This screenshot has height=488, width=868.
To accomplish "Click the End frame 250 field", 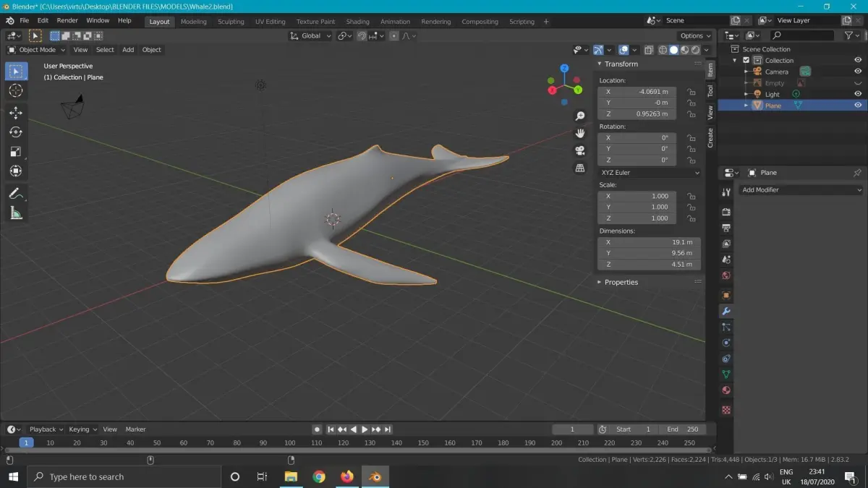I will coord(681,429).
